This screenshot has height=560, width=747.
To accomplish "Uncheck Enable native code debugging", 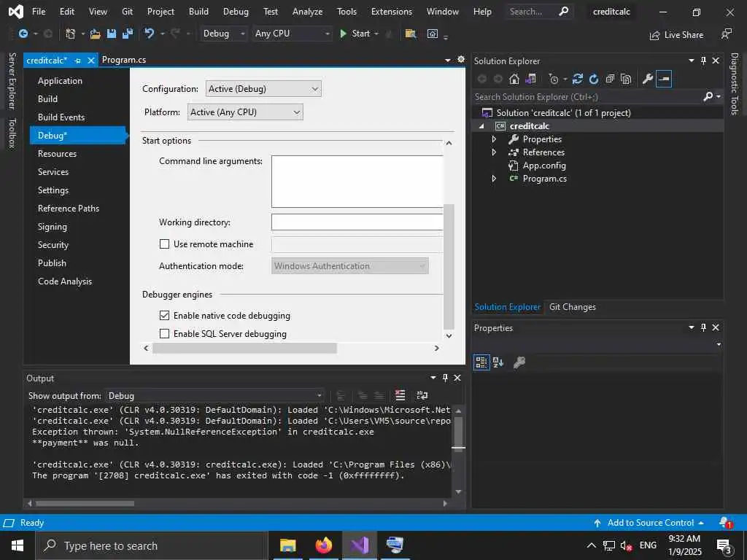I will pos(164,315).
